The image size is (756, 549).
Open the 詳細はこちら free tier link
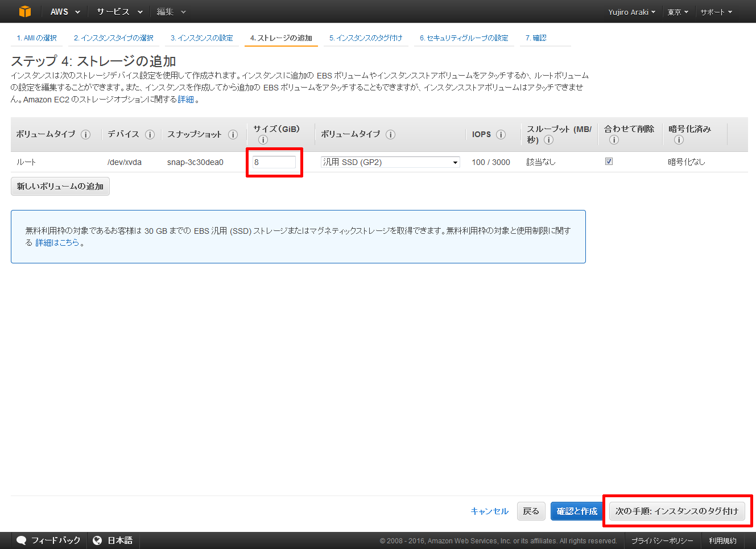(x=57, y=243)
